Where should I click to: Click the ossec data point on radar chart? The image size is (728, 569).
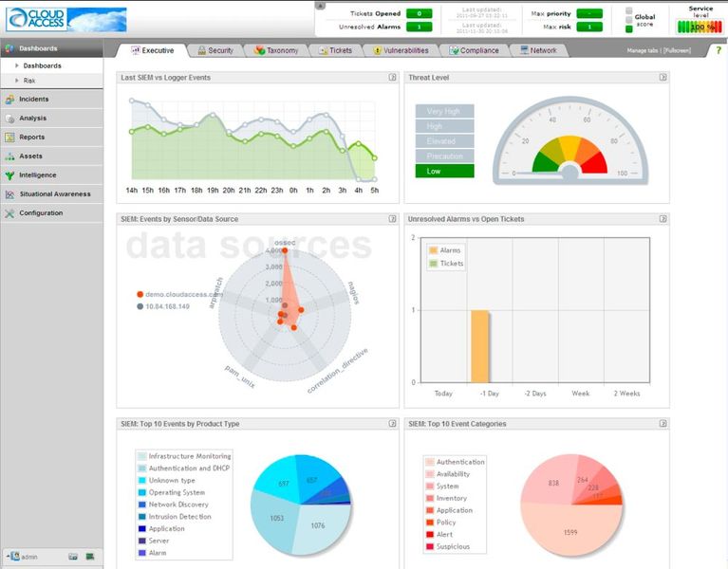tap(285, 250)
